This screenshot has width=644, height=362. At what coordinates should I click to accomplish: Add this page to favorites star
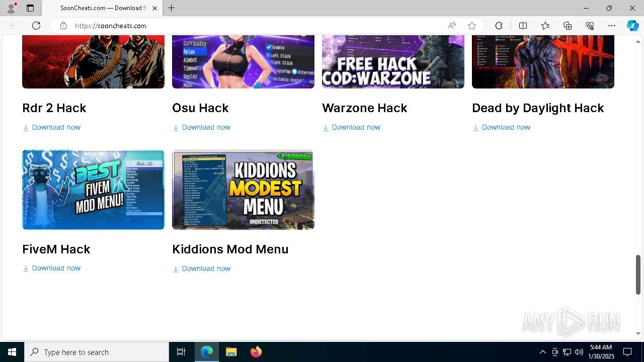(x=472, y=26)
